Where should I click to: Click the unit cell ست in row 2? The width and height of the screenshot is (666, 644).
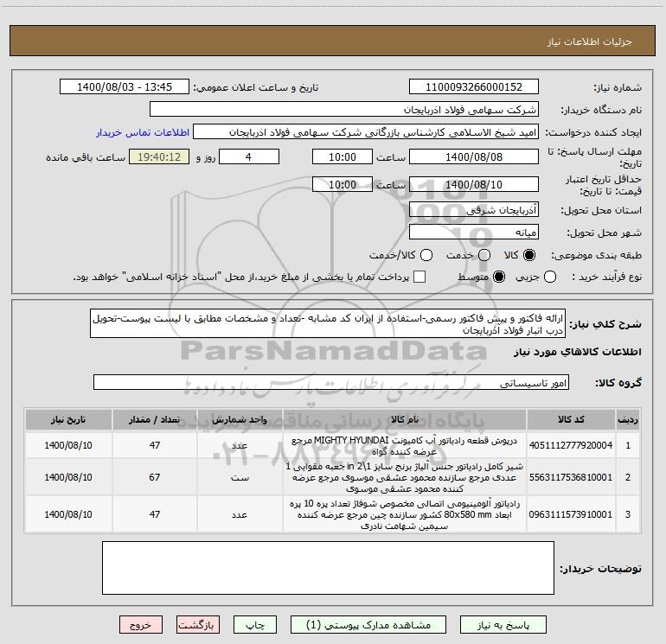pos(240,477)
